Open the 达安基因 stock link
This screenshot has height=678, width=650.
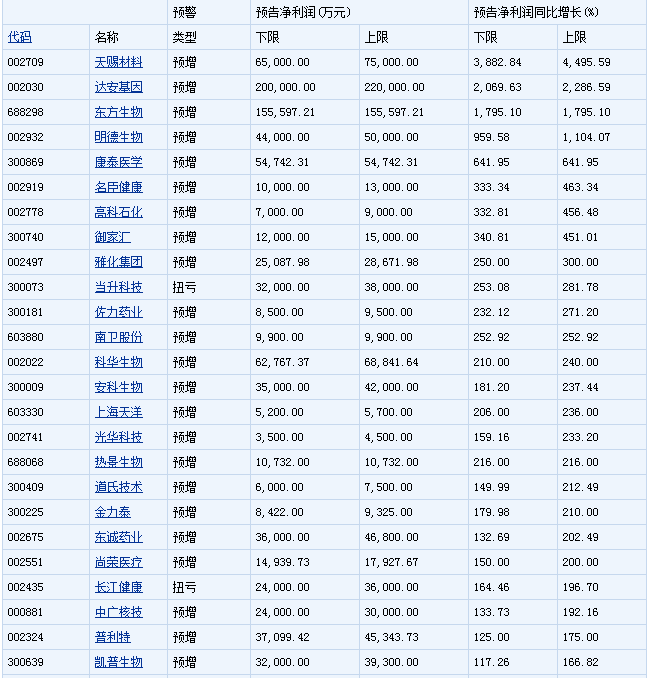[x=118, y=87]
